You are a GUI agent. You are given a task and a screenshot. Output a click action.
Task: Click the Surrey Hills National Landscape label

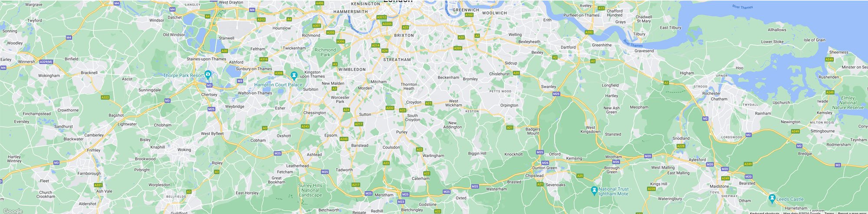click(310, 190)
